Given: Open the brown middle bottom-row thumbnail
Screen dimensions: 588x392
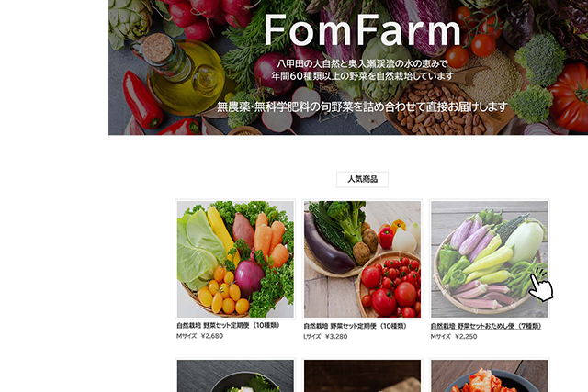Looking at the screenshot, I should 362,375.
